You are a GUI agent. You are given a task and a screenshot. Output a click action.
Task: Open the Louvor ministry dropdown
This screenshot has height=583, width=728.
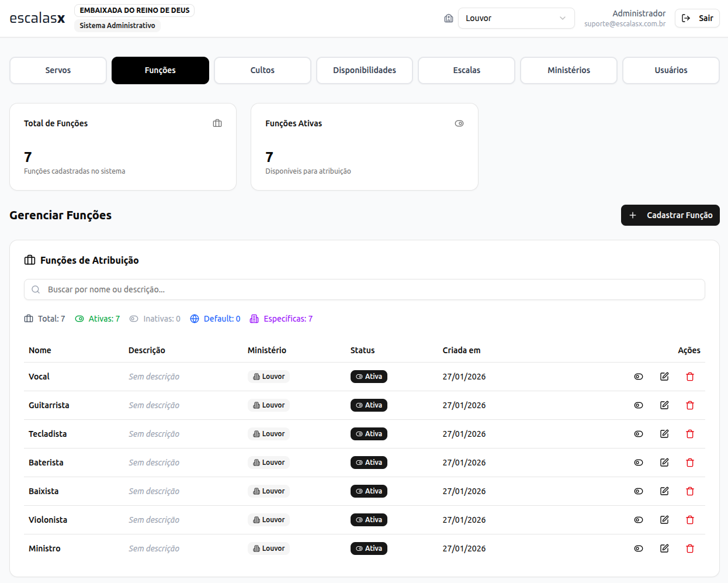click(x=516, y=18)
